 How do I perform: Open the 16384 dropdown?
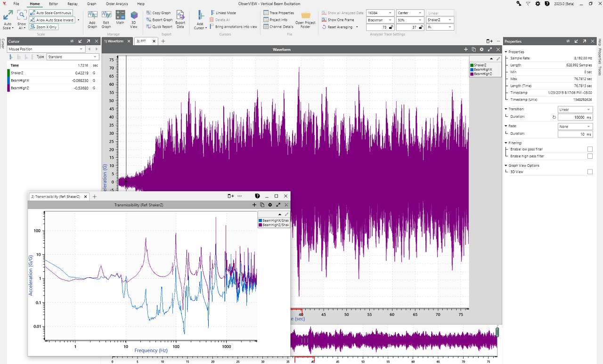coord(380,13)
